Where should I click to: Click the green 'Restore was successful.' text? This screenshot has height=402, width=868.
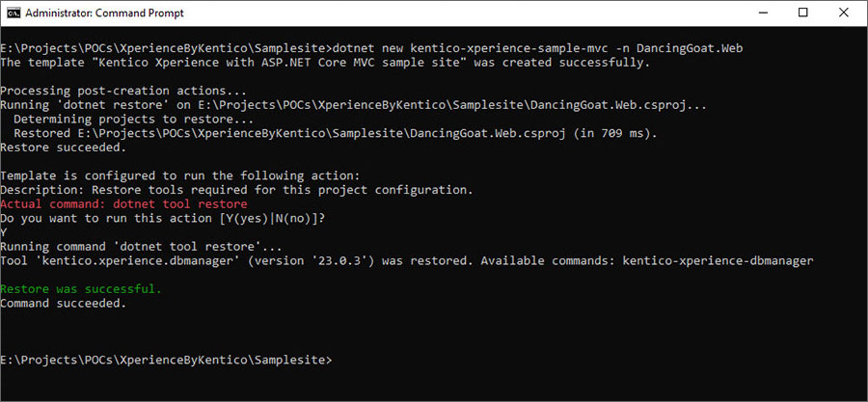click(x=81, y=288)
